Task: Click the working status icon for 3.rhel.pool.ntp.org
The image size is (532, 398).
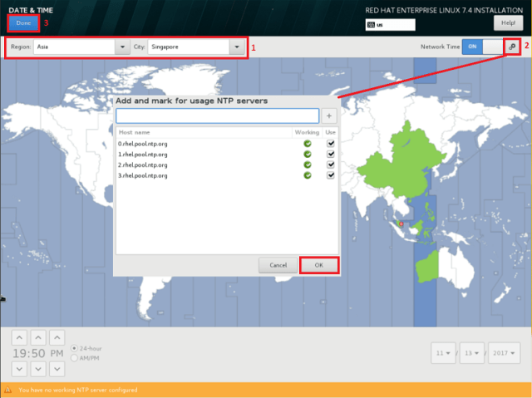Action: point(308,175)
